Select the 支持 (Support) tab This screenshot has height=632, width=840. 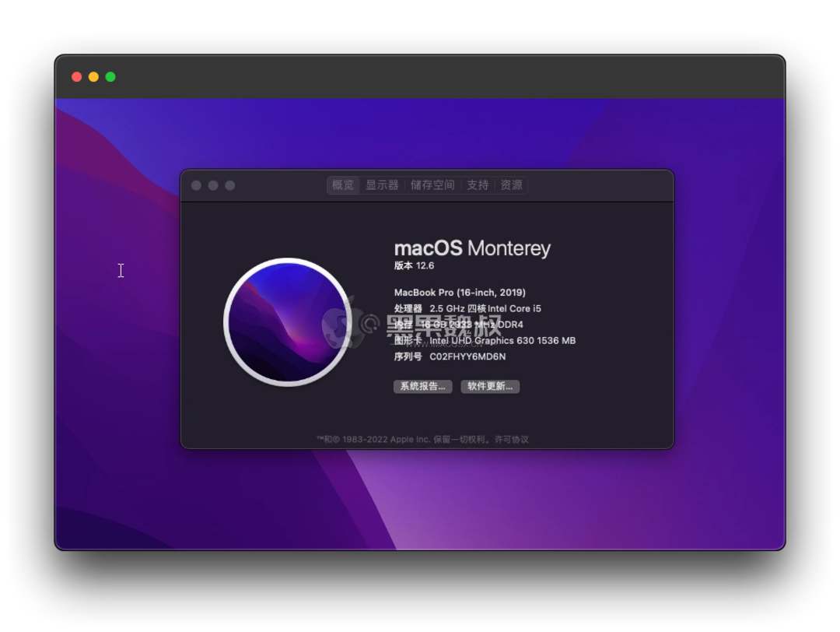478,185
